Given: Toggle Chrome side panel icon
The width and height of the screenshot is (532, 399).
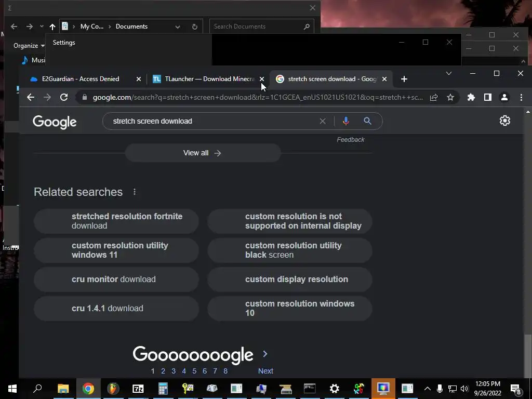Looking at the screenshot, I should tap(487, 98).
